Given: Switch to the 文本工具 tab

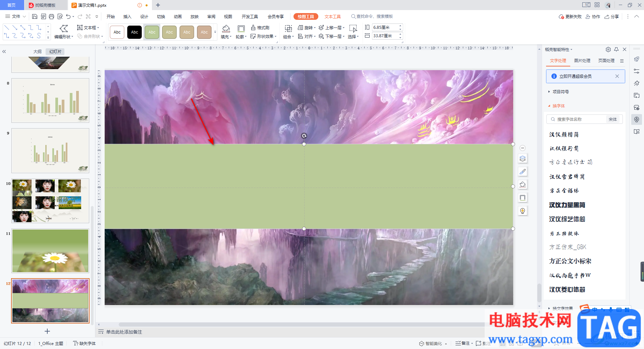Looking at the screenshot, I should (332, 16).
